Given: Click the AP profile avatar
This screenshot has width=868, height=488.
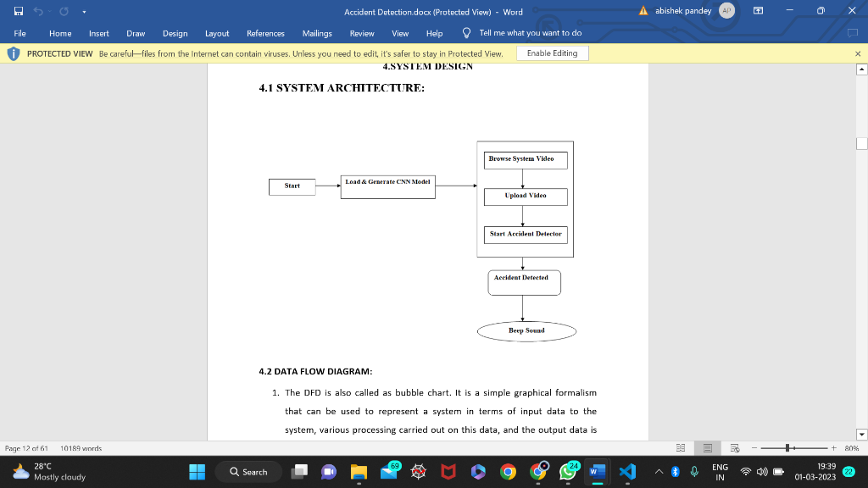Looking at the screenshot, I should 726,10.
